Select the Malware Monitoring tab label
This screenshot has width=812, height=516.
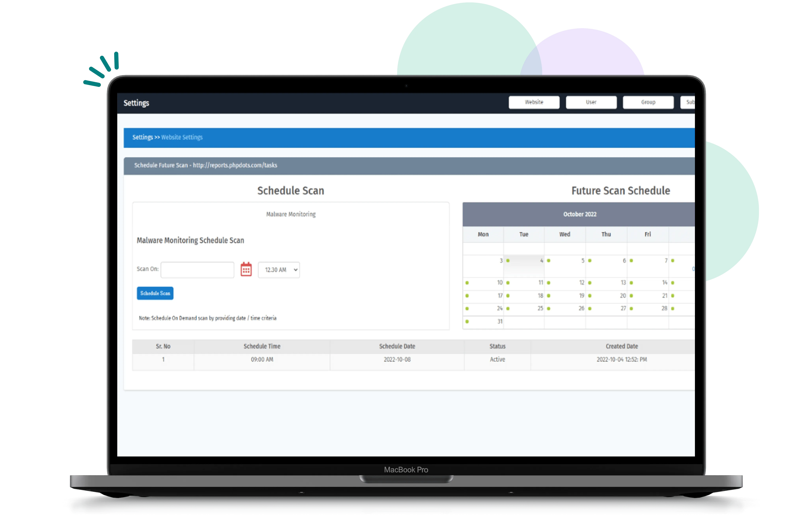click(x=291, y=214)
